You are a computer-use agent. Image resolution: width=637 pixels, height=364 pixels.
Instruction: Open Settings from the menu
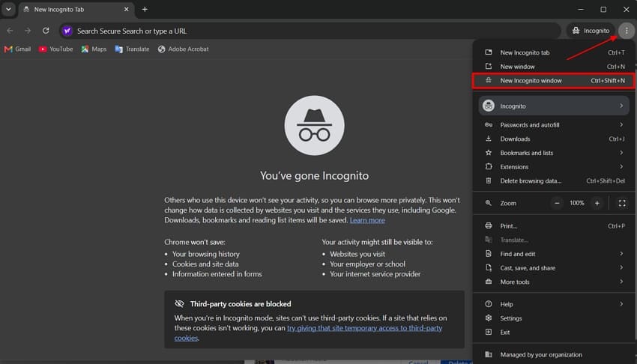coord(554,318)
